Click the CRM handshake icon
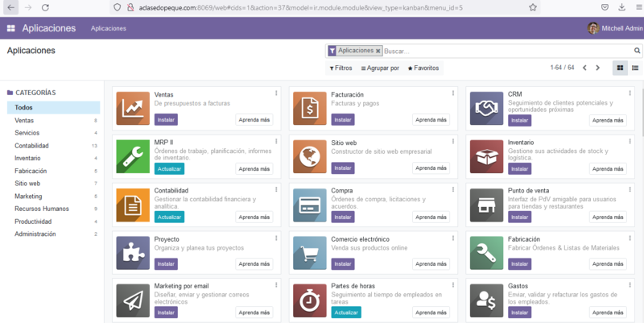 click(x=486, y=109)
